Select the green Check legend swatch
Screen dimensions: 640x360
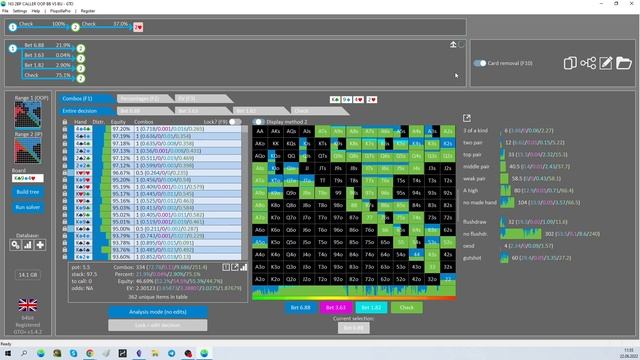pos(407,307)
